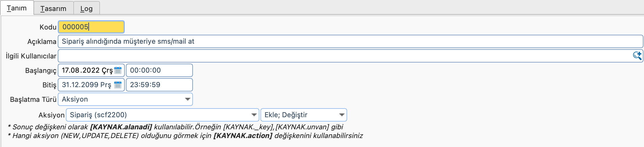This screenshot has height=147, width=644.
Task: Select the Tanım tab
Action: coord(17,8)
